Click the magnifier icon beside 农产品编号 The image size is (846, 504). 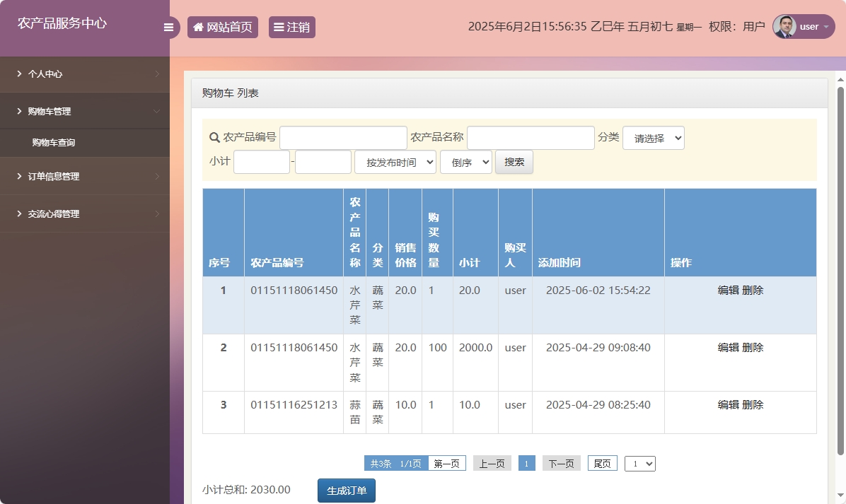tap(214, 137)
